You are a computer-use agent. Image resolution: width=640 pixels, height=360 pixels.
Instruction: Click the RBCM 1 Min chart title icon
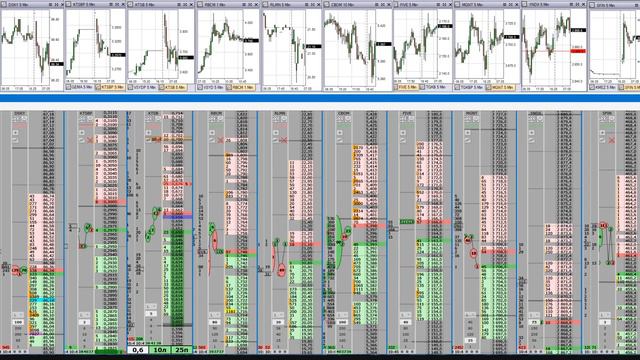pos(200,4)
